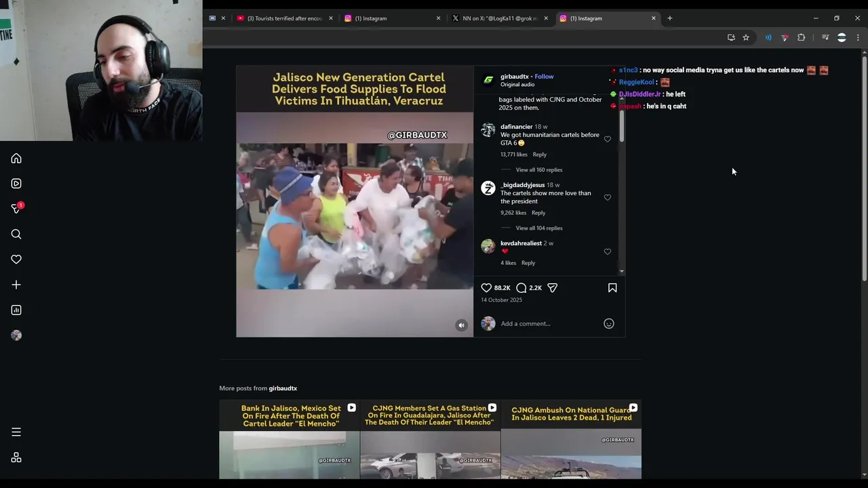The height and width of the screenshot is (488, 868).
Task: Open the browser extensions puzzle icon
Action: (x=802, y=37)
